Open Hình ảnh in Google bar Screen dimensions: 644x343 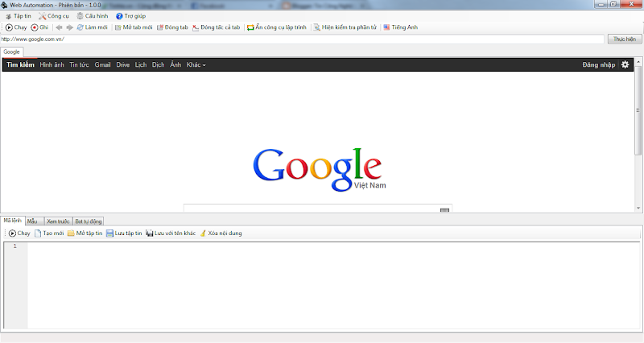tap(52, 65)
